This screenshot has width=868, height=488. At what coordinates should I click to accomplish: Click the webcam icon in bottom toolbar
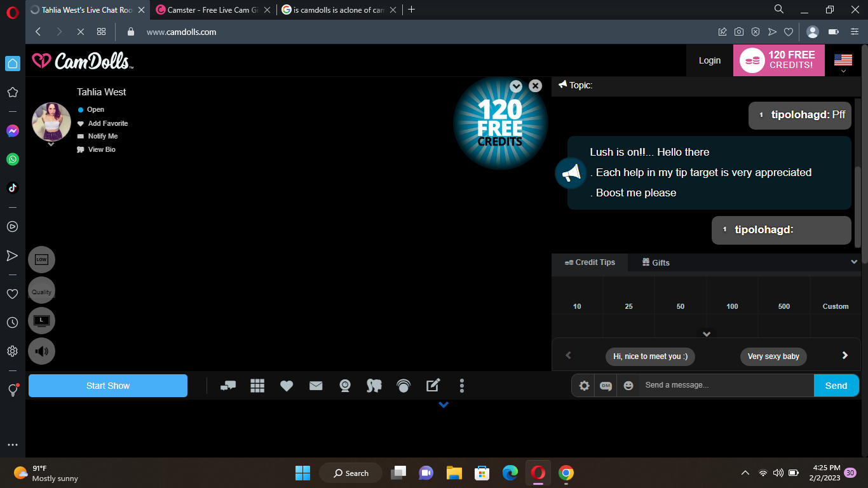pos(345,386)
